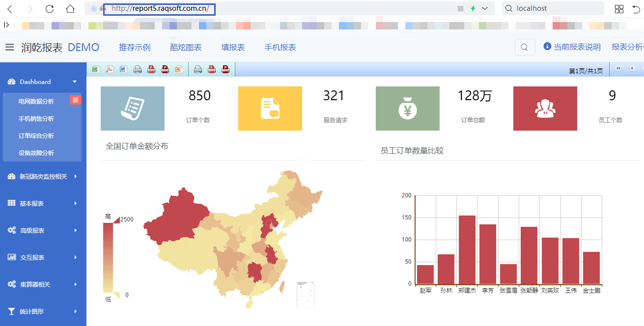Click the browser home icon
Viewport: 644px width, 326px height.
coord(70,9)
